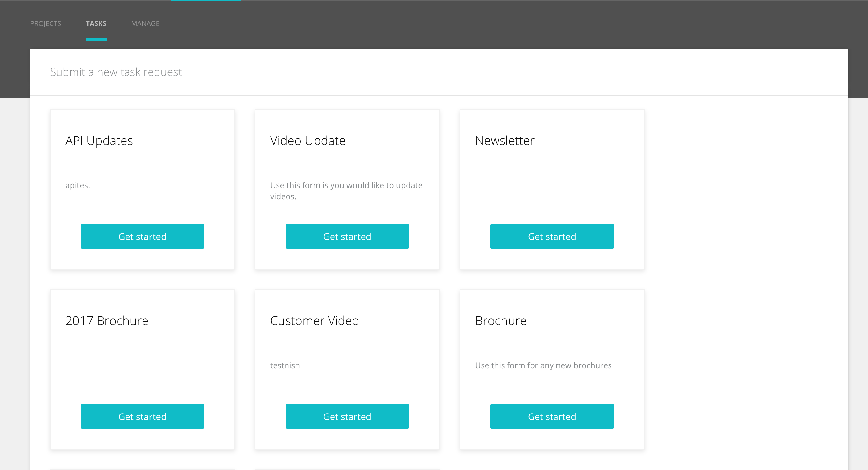868x470 pixels.
Task: Click 'Use this form for any new brochures'
Action: coord(543,365)
